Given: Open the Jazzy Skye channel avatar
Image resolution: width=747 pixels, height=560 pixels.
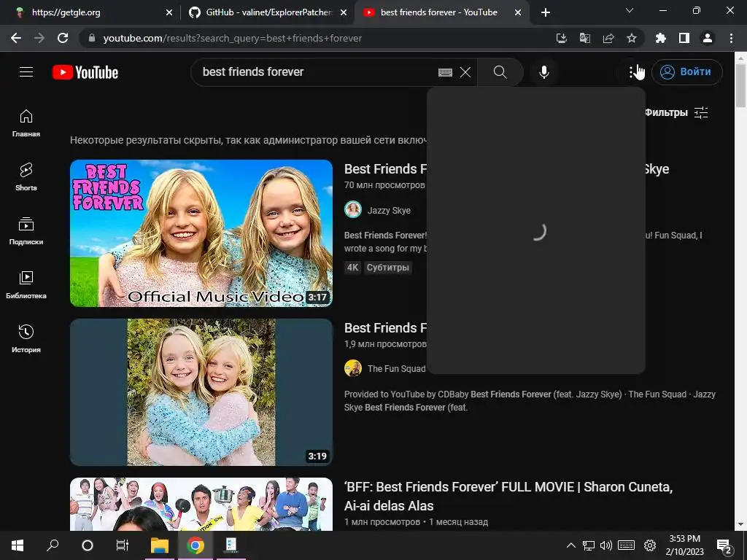Looking at the screenshot, I should coord(353,210).
